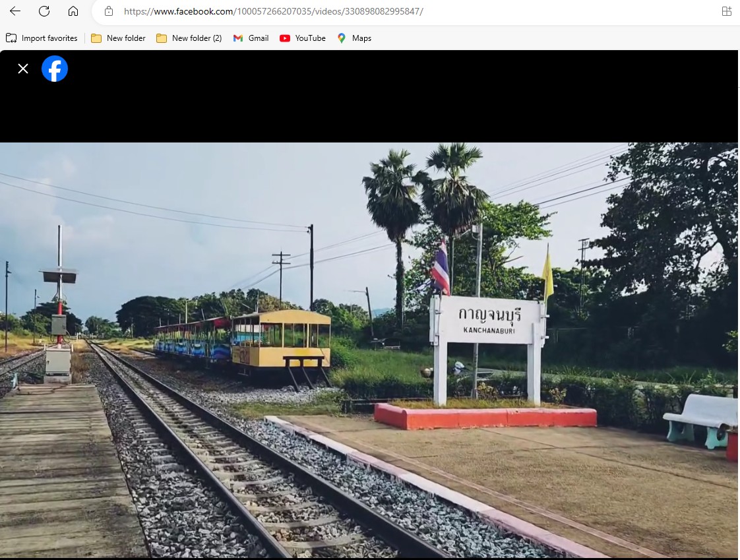Screen dimensions: 740x560
Task: Open the Import favorites bookmark
Action: click(x=42, y=38)
